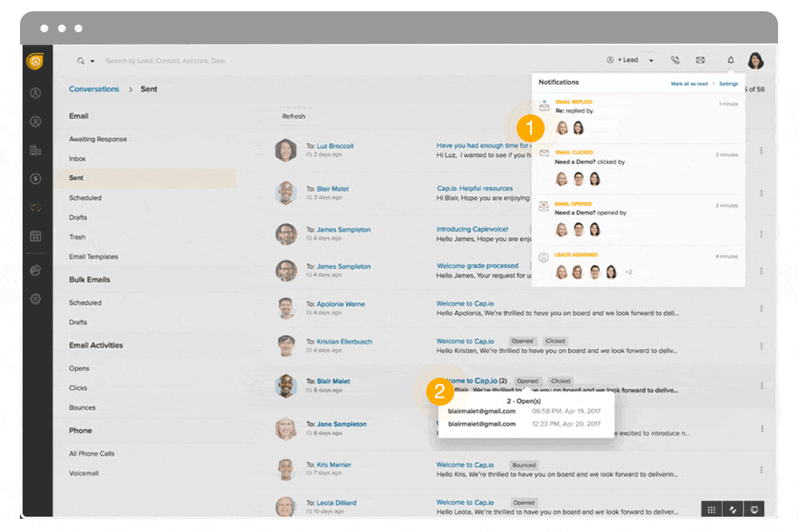Open the Trash folder
Viewport: 798px width, 532px height.
click(77, 237)
